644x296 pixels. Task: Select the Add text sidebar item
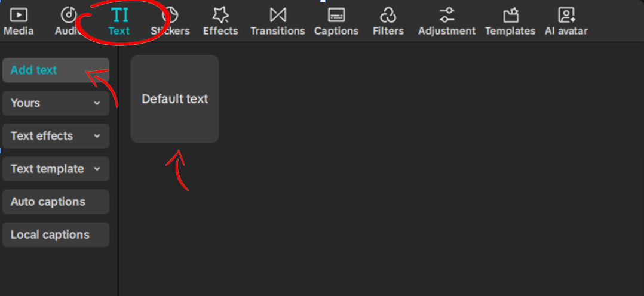56,70
